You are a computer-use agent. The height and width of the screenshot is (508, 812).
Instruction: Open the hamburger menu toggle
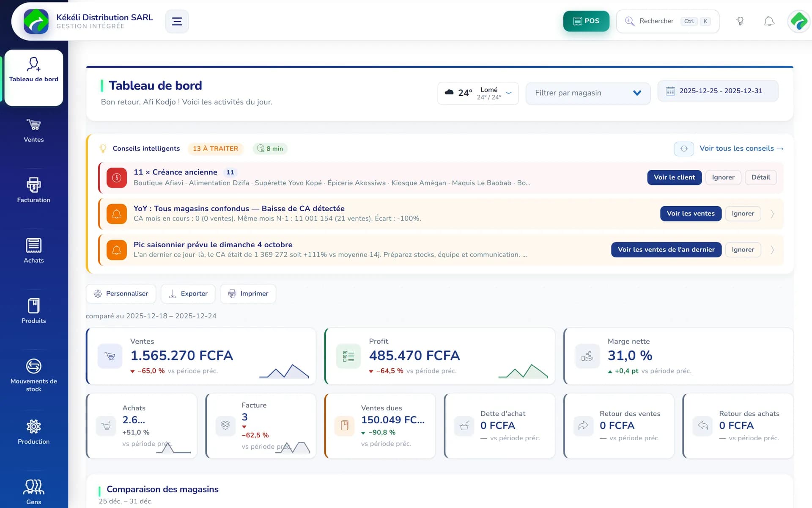[177, 21]
